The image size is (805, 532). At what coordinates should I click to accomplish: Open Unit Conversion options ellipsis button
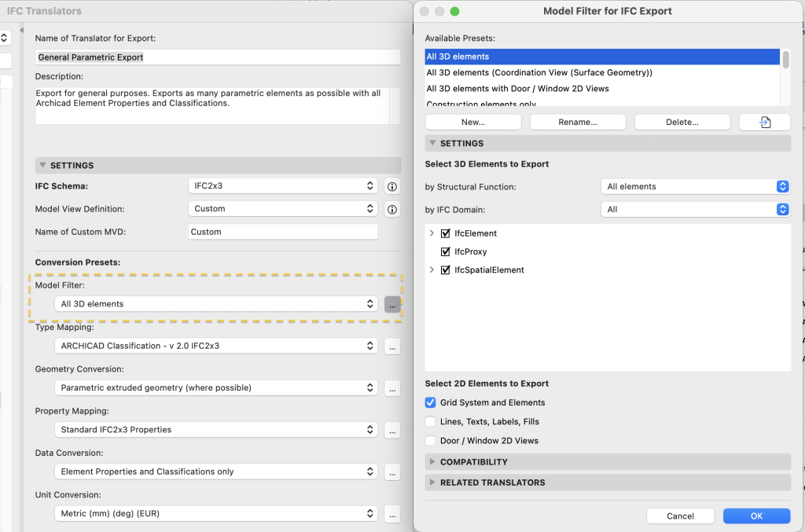pyautogui.click(x=392, y=513)
